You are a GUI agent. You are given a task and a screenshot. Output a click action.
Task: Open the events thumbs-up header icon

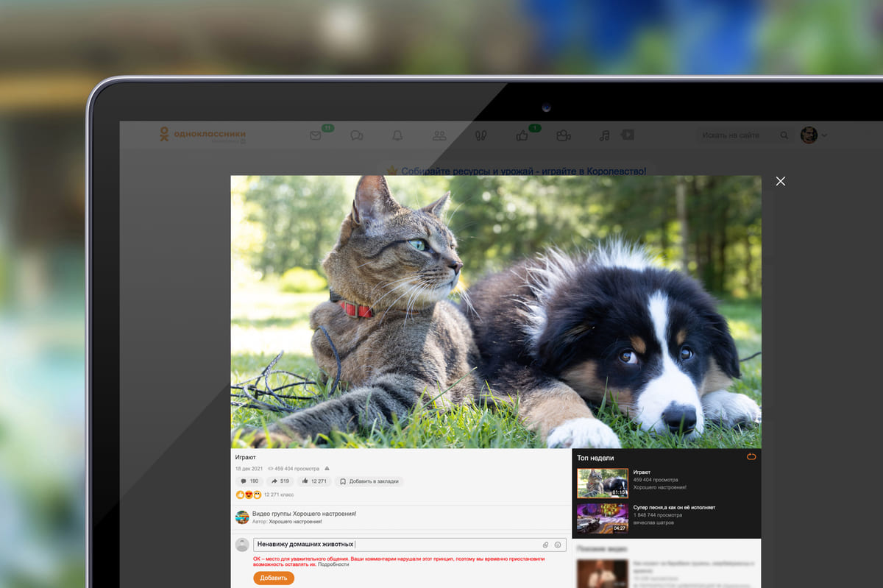point(522,135)
